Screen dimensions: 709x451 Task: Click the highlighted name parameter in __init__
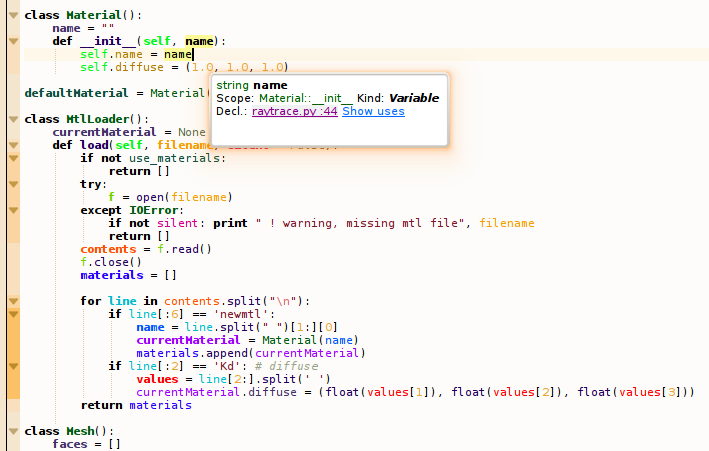199,41
